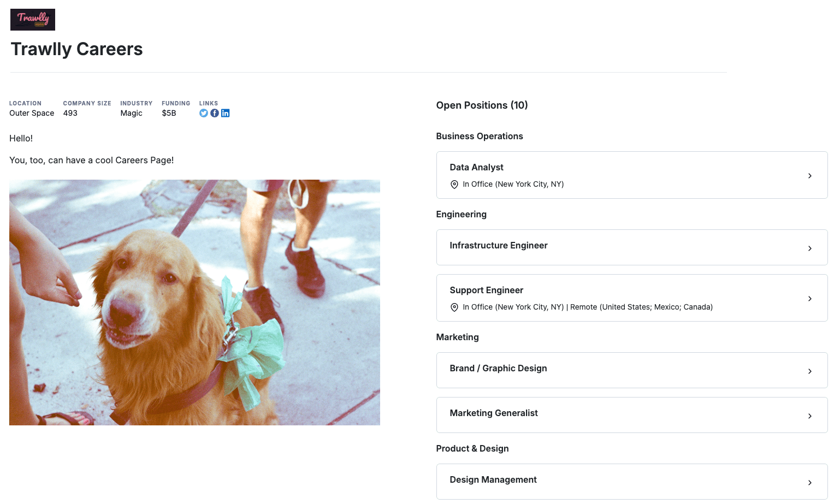Click the Design Management chevron arrow
The height and width of the screenshot is (504, 840).
809,483
